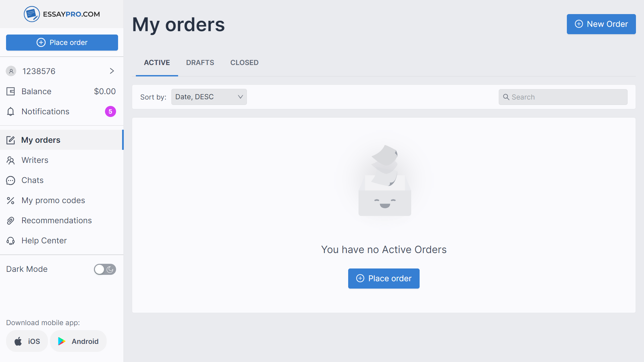Screen dimensions: 644x362
Task: Toggle Dark Mode switch on
Action: (x=105, y=269)
